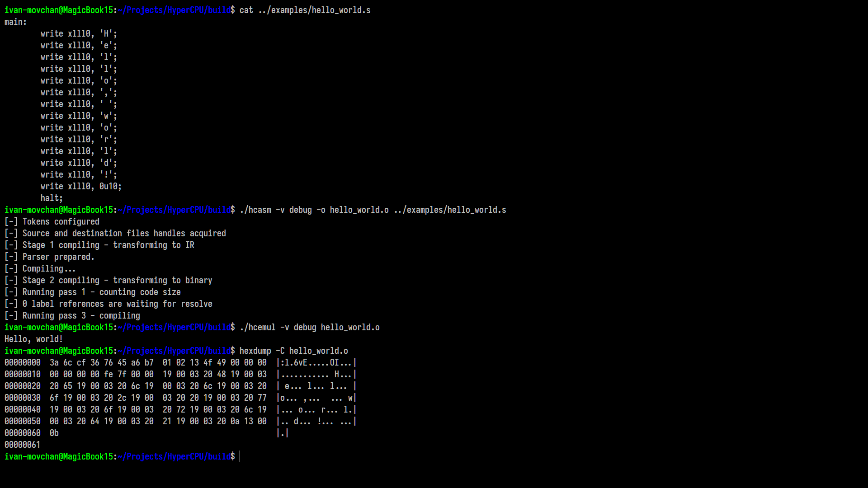Click the hcasm assembler command line
The image size is (868, 488).
click(373, 210)
